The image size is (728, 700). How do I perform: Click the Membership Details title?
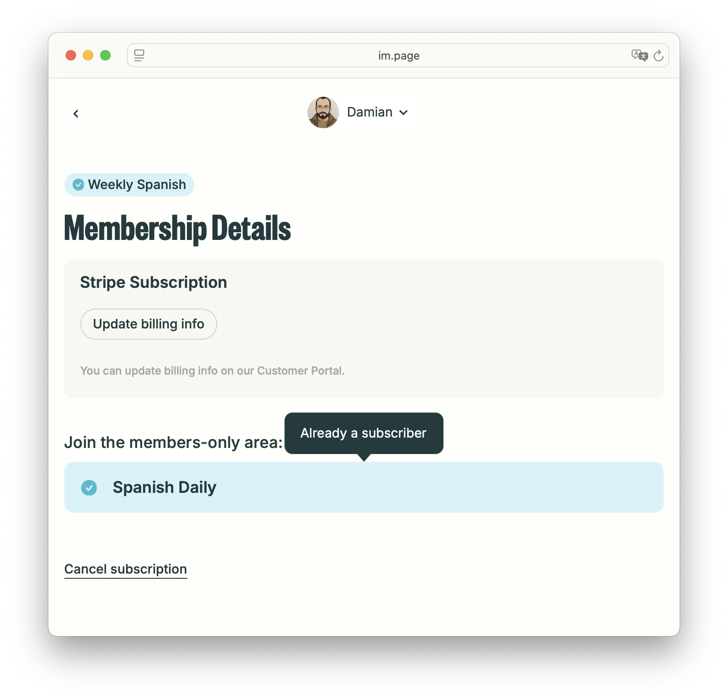[x=177, y=228]
